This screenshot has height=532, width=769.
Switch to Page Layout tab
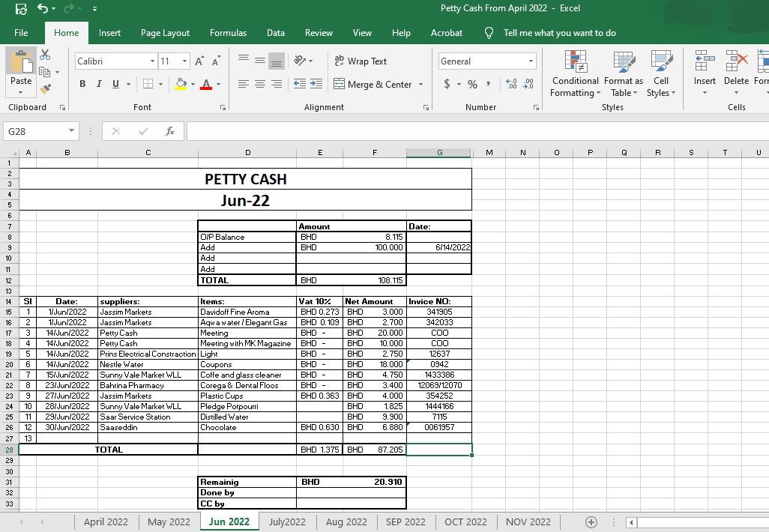[165, 33]
